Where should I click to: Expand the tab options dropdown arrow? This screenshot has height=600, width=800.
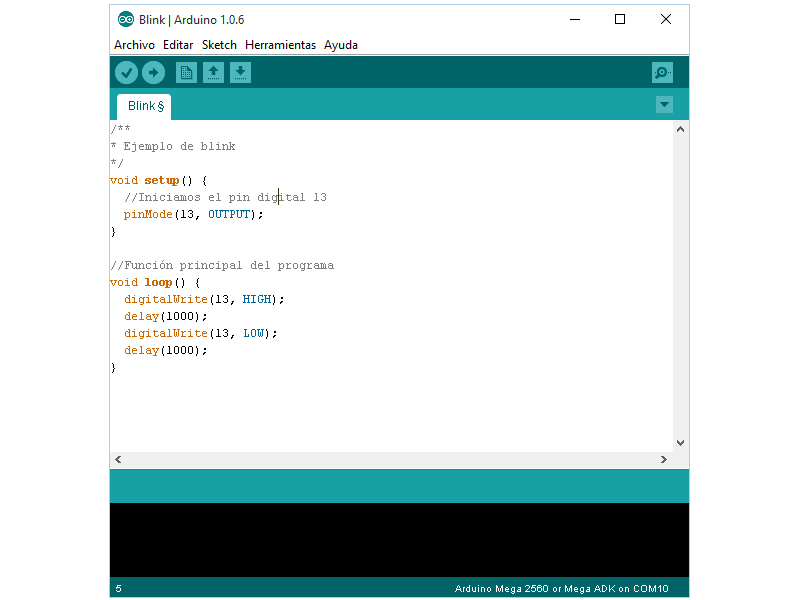click(x=664, y=105)
